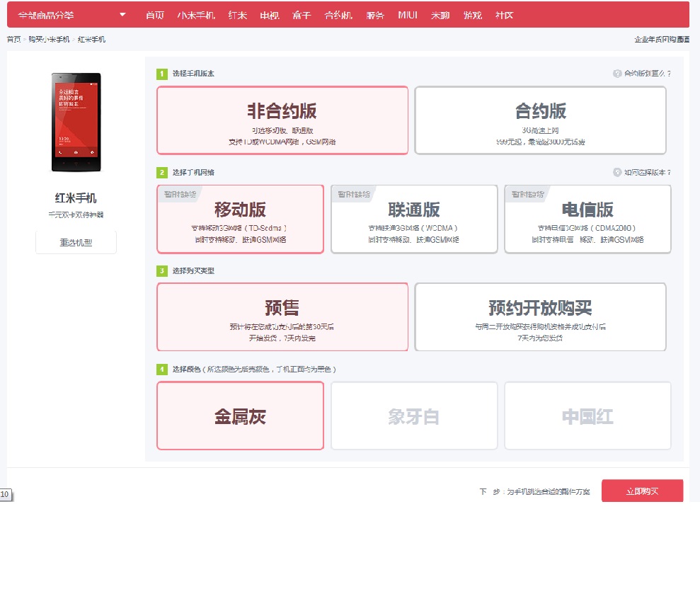Select the 移动版 network option

pyautogui.click(x=240, y=219)
